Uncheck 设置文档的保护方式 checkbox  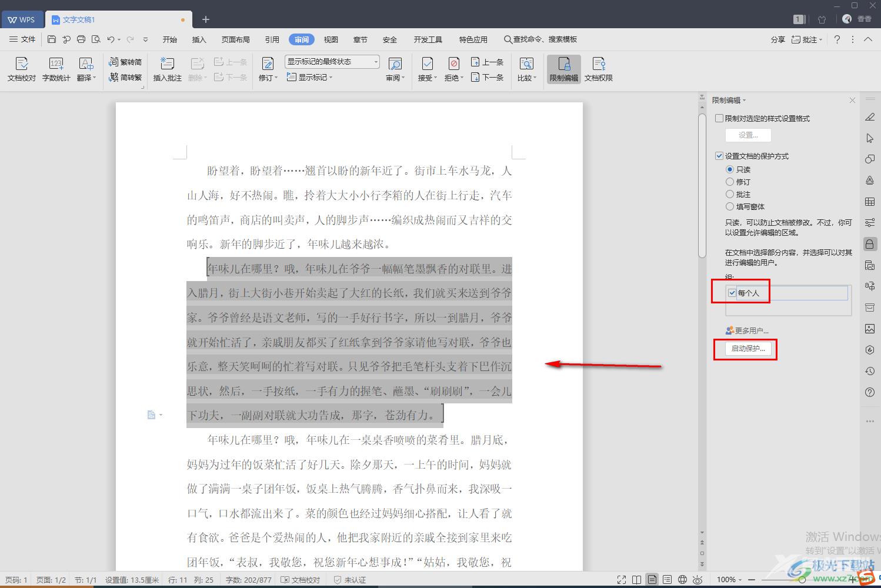pyautogui.click(x=719, y=156)
